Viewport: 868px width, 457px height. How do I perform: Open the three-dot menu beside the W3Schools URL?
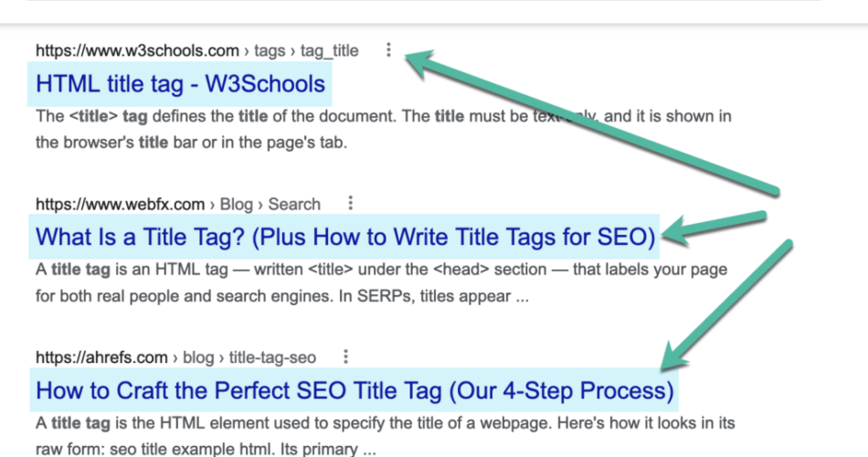pyautogui.click(x=388, y=50)
